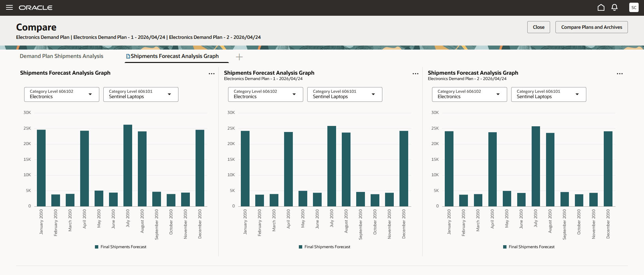Select the July 2030 bar in Plan - 1 graph
Screen dimensions: 644x275
(x=332, y=166)
